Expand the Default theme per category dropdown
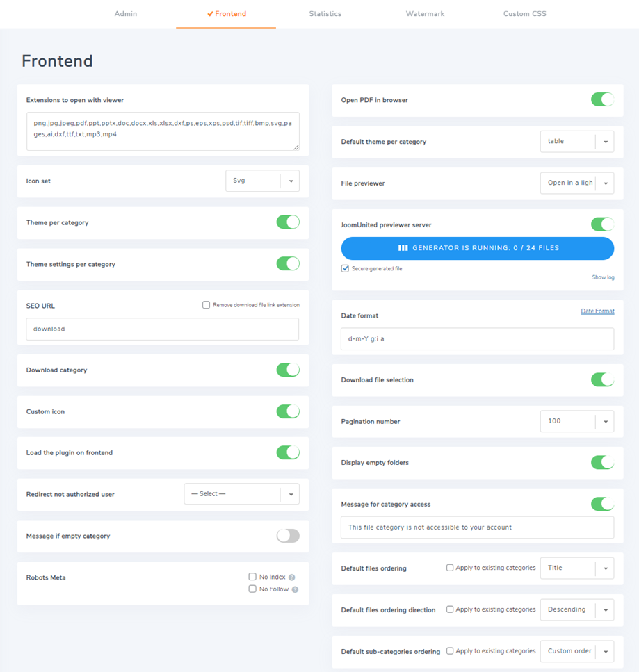639x672 pixels. (576, 142)
